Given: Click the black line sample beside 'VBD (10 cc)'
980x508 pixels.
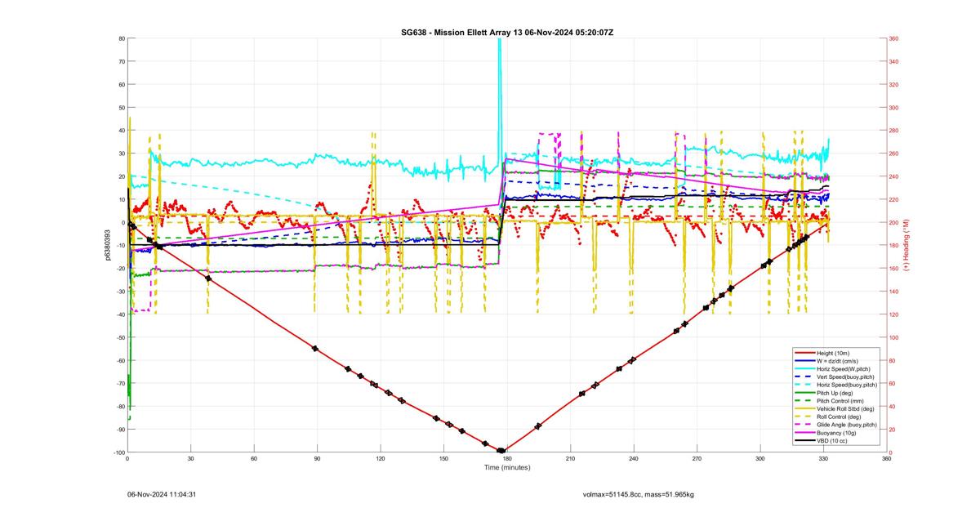Looking at the screenshot, I should click(x=804, y=441).
